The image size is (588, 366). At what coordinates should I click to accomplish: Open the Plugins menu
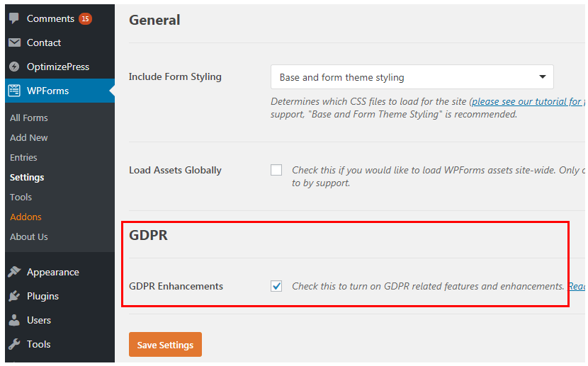pyautogui.click(x=43, y=296)
